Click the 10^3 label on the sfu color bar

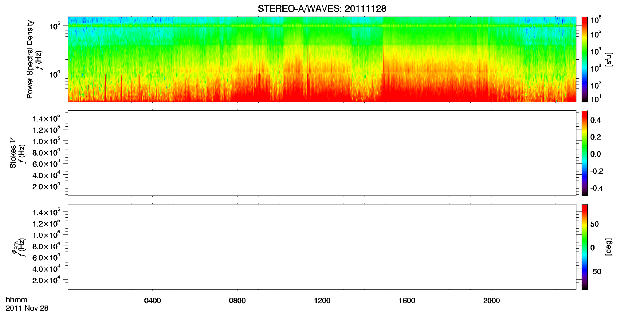pos(596,68)
